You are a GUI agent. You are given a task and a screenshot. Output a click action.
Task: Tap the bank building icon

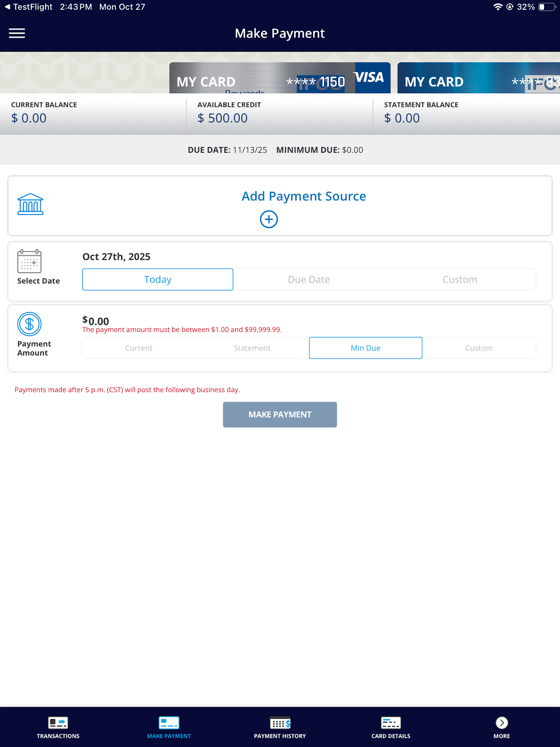(x=30, y=204)
